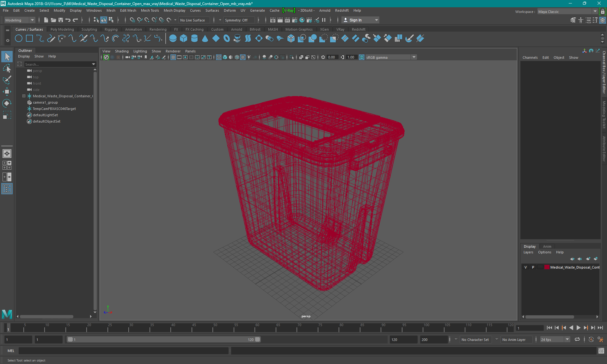Image resolution: width=607 pixels, height=364 pixels.
Task: Create a NURBS Cube from shelf
Action: coord(184,39)
